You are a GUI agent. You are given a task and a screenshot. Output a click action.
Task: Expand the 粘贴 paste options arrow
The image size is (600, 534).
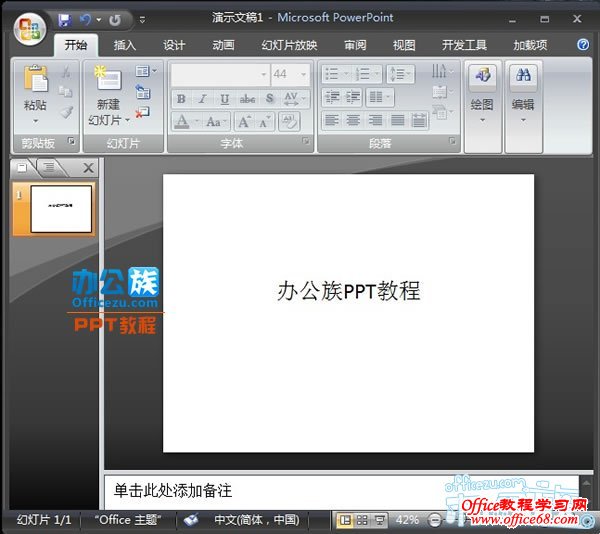[x=36, y=121]
